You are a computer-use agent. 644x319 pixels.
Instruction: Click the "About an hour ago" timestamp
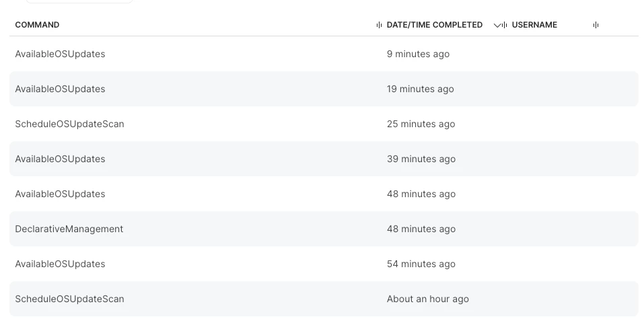pos(427,299)
